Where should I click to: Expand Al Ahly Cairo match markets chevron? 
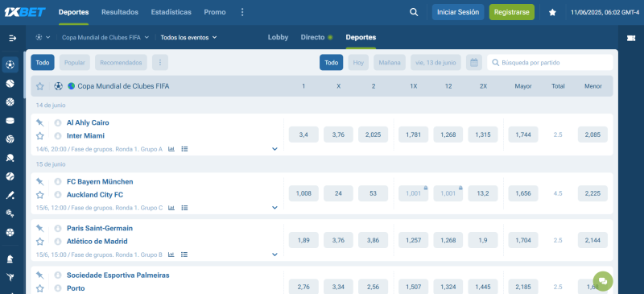coord(275,149)
